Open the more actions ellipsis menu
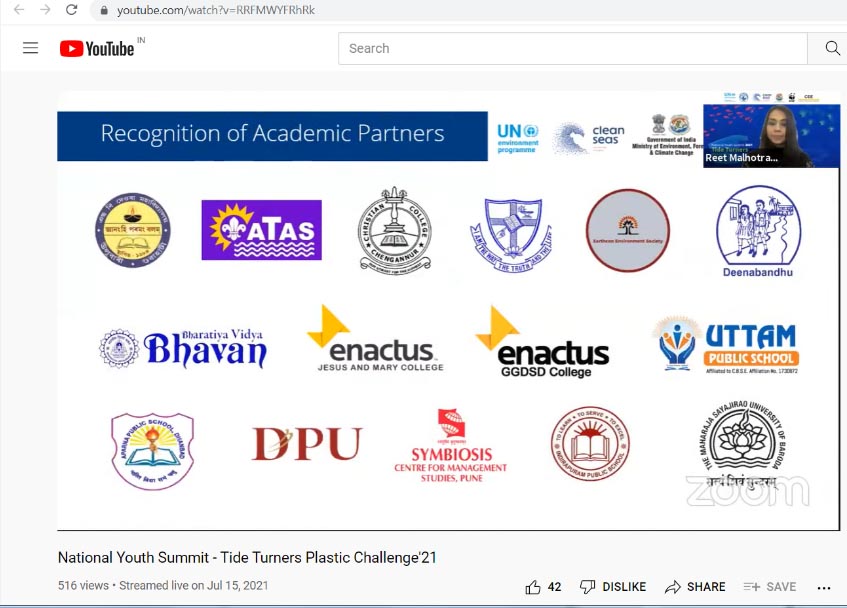 click(824, 587)
